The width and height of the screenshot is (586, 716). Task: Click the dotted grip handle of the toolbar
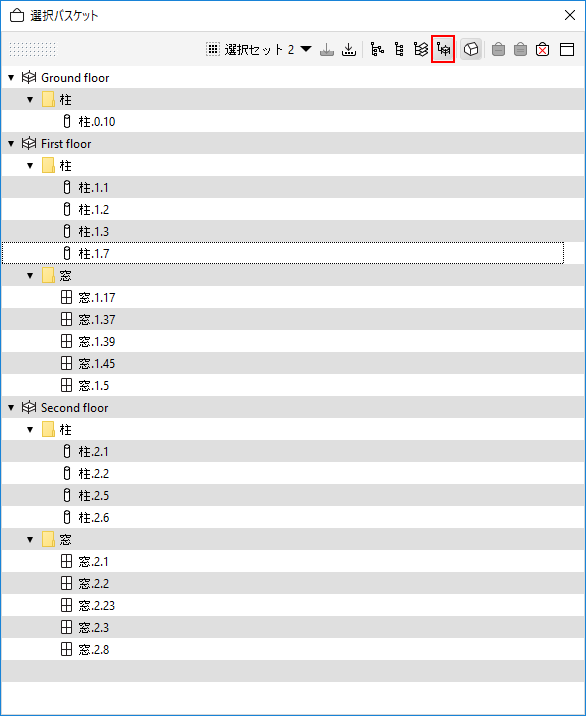[32, 49]
